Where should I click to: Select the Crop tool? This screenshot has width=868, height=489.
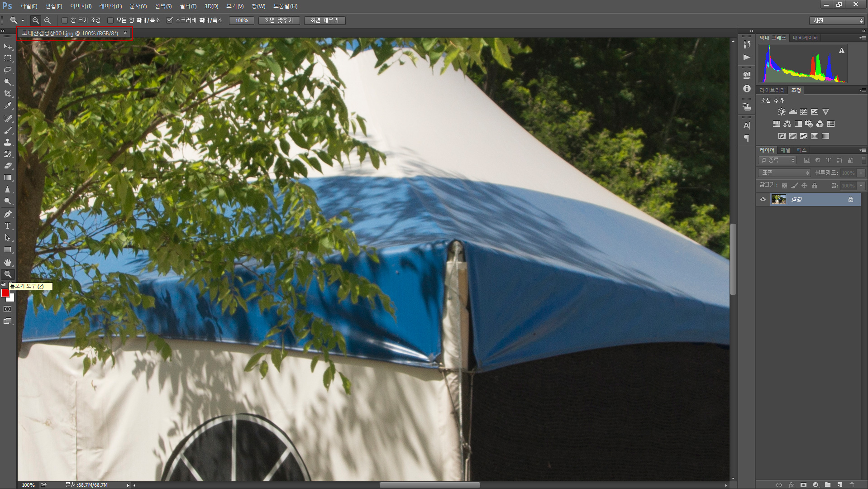[8, 94]
